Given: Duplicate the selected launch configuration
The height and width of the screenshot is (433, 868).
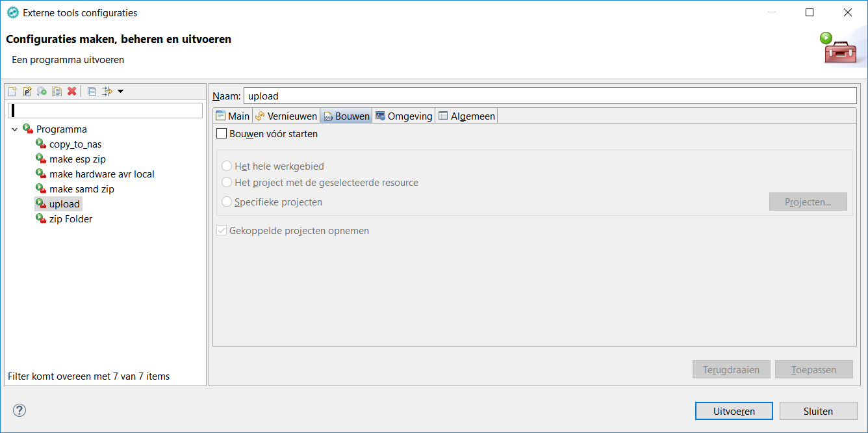Looking at the screenshot, I should [x=56, y=91].
